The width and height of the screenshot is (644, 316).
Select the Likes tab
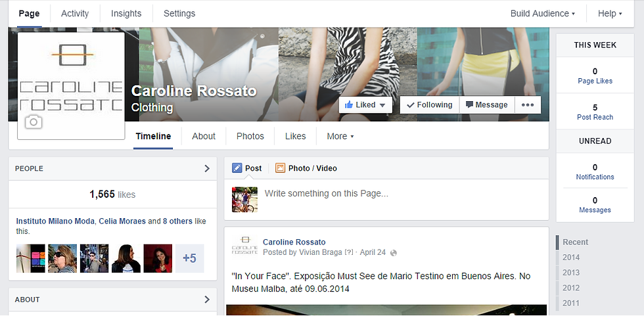point(295,136)
